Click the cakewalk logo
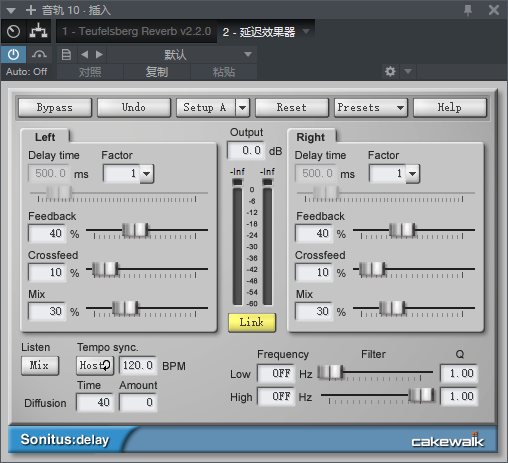Viewport: 508px width, 463px height. point(448,440)
